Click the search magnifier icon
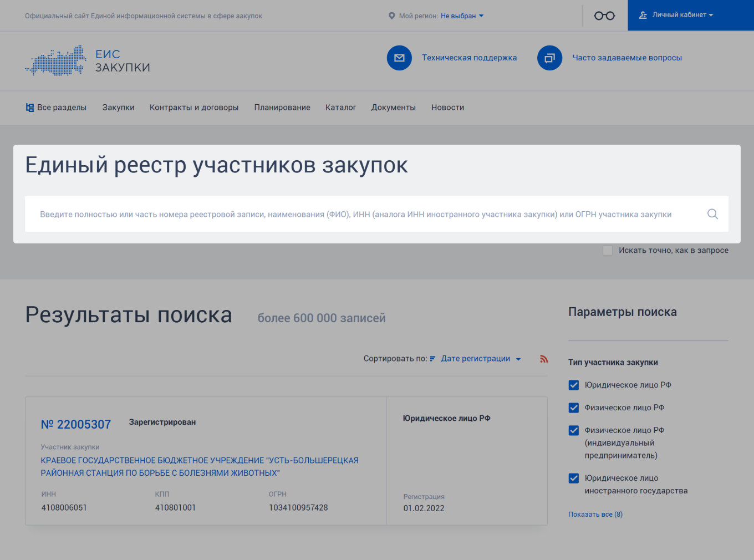 712,214
